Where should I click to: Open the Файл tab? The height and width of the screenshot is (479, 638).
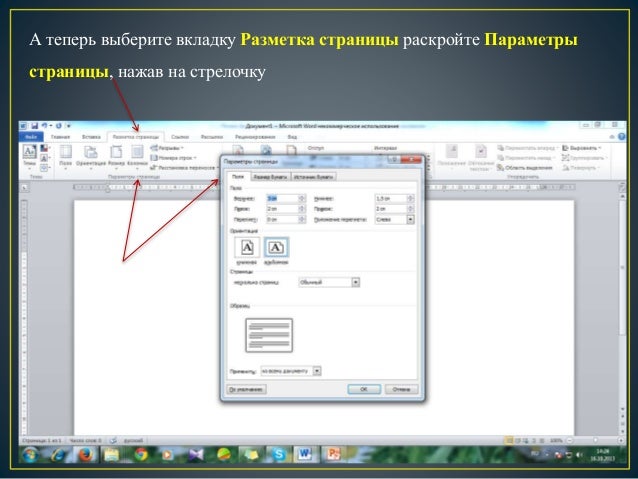click(x=31, y=137)
